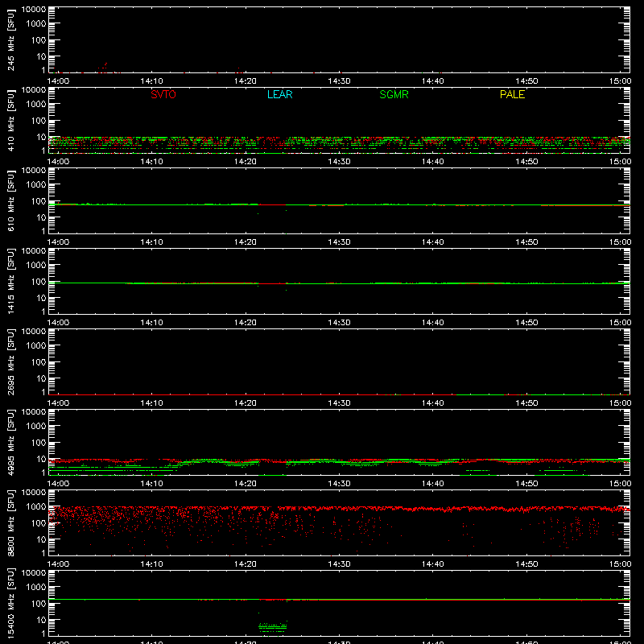The image size is (644, 644).
Task: Click the 10000 tick value on 245 MHz axis
Action: (x=34, y=10)
